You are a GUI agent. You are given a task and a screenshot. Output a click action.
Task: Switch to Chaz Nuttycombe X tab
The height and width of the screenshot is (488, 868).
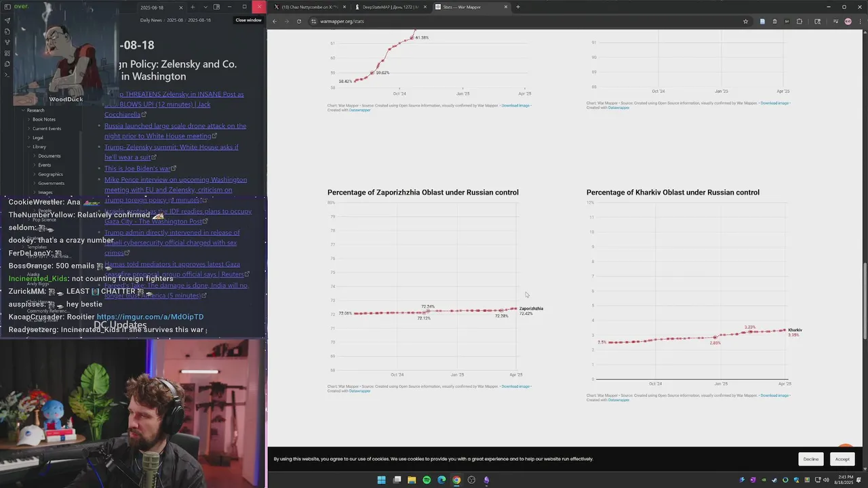(309, 7)
